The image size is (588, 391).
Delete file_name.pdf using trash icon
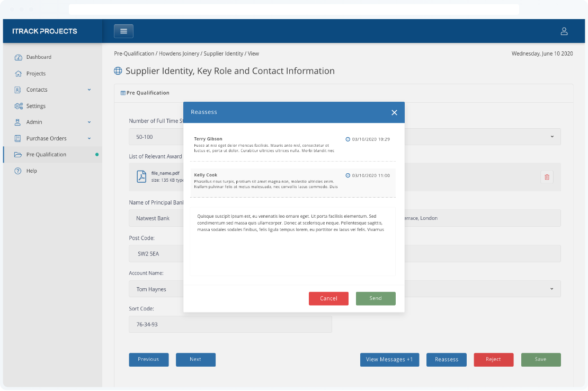click(x=547, y=177)
